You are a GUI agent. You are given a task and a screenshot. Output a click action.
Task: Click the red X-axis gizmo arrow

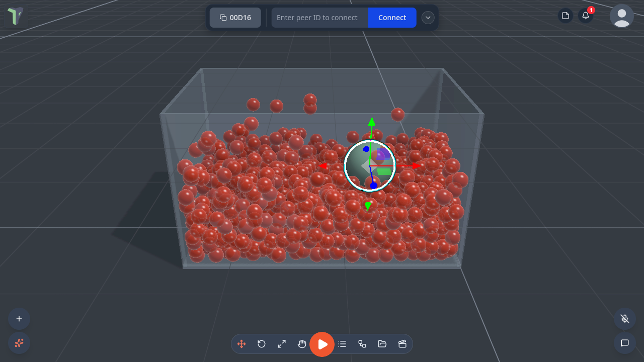coord(416,166)
